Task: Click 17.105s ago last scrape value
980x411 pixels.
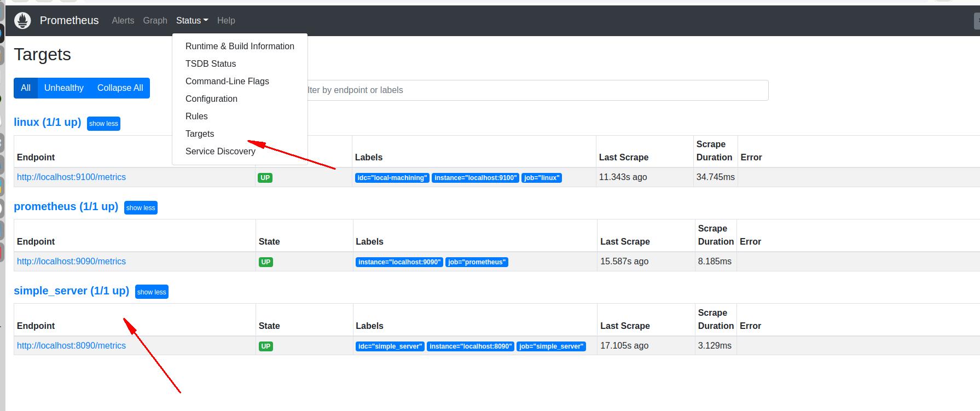Action: (x=624, y=346)
